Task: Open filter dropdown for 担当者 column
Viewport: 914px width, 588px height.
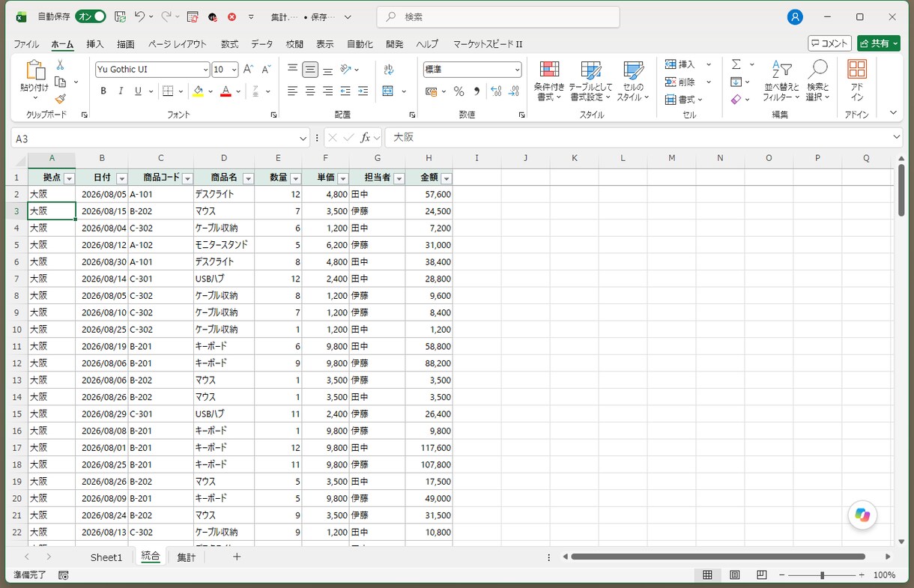Action: tap(399, 178)
